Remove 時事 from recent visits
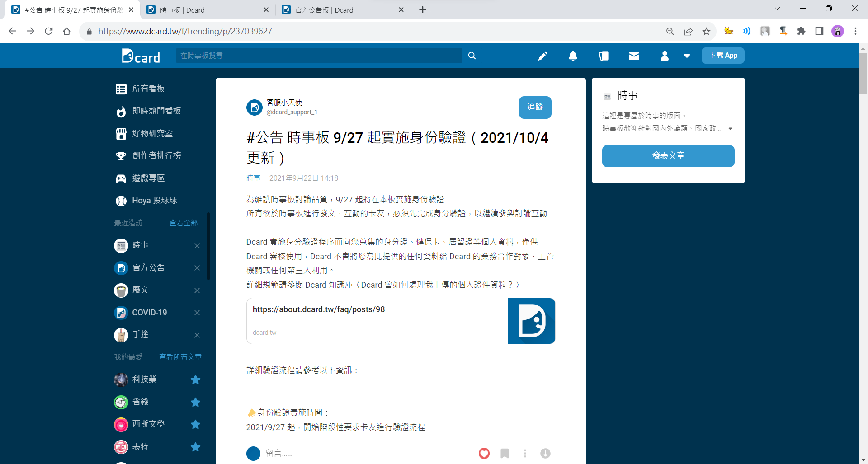Screen dimensions: 868x464 coord(197,246)
